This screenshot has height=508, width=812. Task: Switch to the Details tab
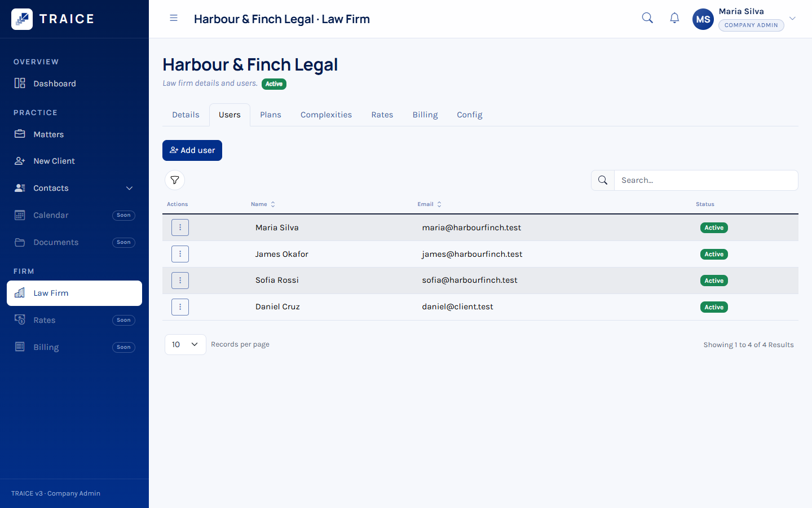coord(186,115)
